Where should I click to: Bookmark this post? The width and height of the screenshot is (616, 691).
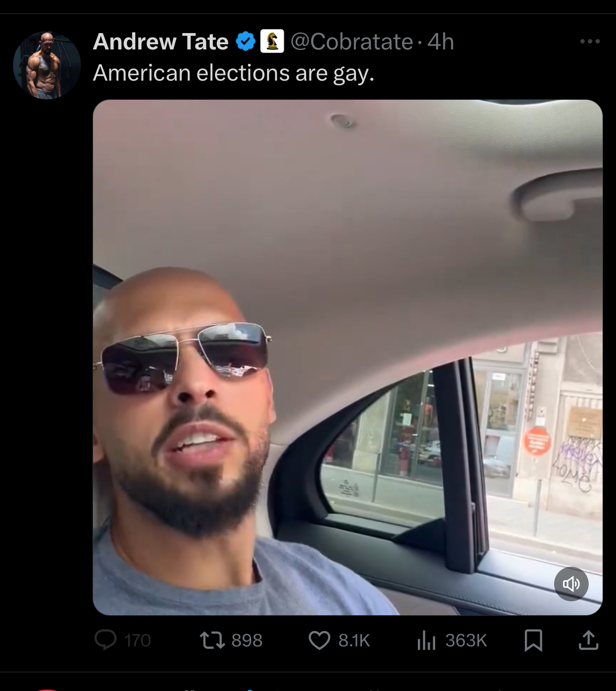[x=533, y=640]
